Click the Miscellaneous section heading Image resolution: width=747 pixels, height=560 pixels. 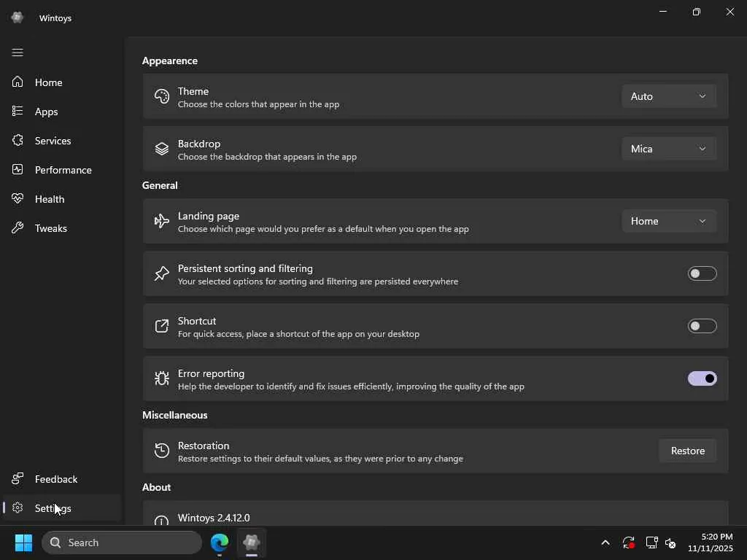coord(175,415)
